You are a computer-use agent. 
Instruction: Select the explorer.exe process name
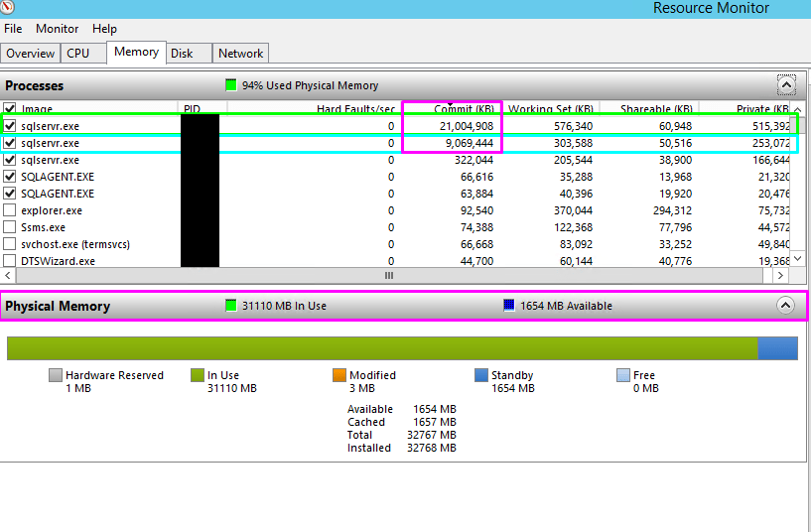click(x=52, y=211)
